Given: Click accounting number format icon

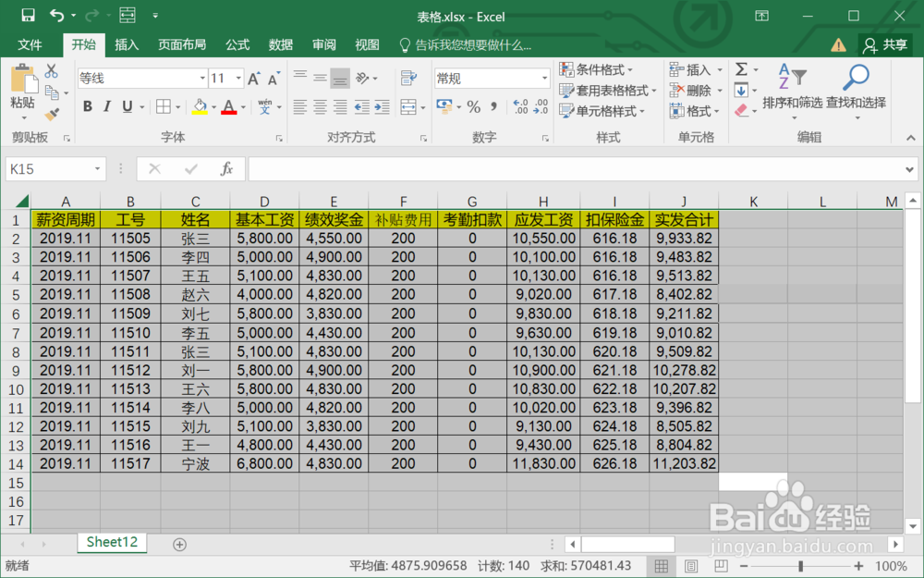Looking at the screenshot, I should click(x=444, y=106).
